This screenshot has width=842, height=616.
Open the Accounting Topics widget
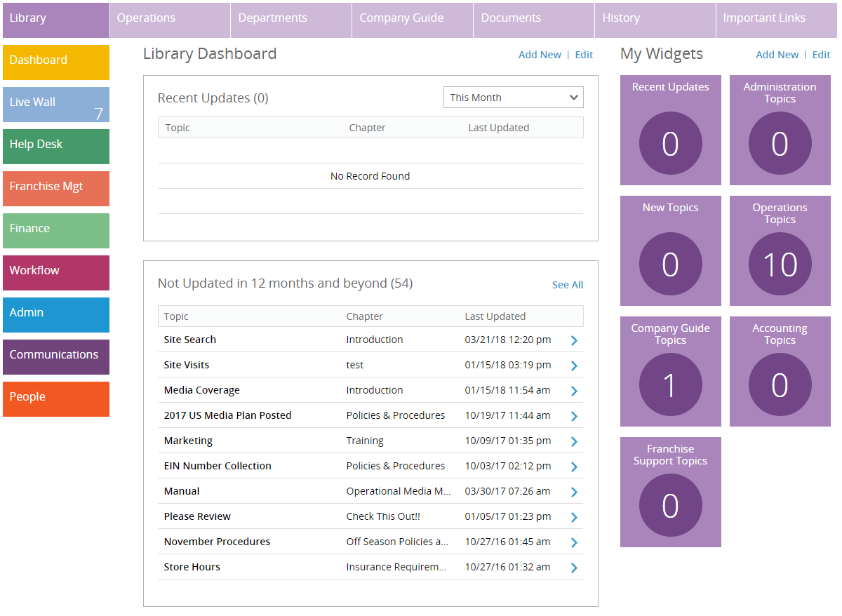pos(780,372)
